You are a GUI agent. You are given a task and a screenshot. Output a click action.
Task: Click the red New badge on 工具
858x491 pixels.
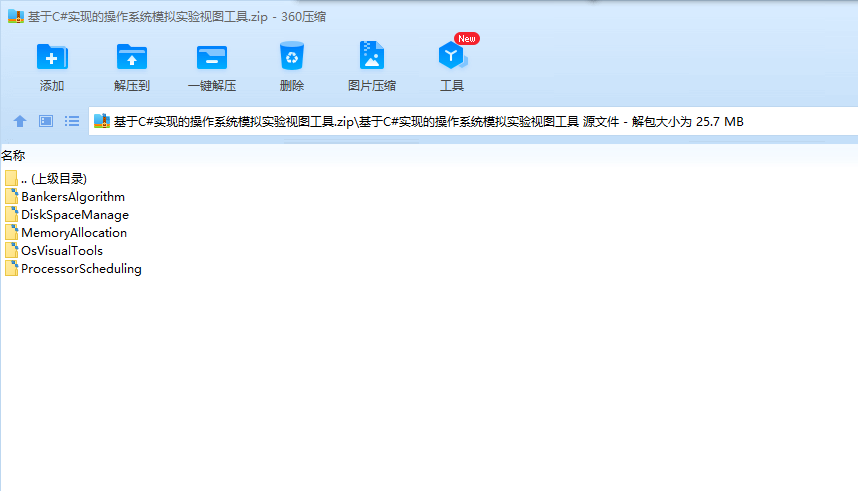tap(467, 38)
